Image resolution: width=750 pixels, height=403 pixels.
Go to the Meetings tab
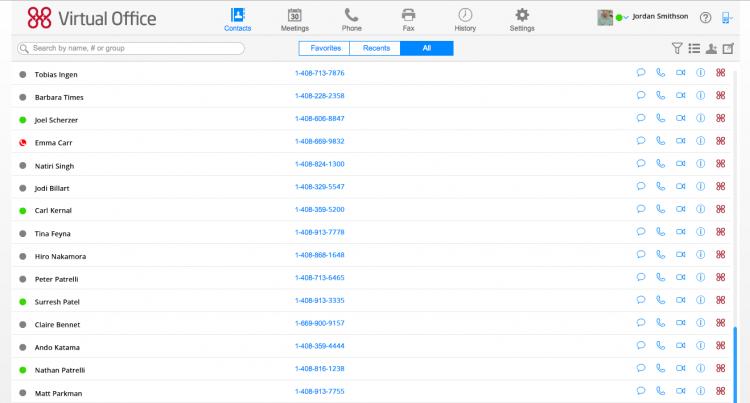(294, 19)
